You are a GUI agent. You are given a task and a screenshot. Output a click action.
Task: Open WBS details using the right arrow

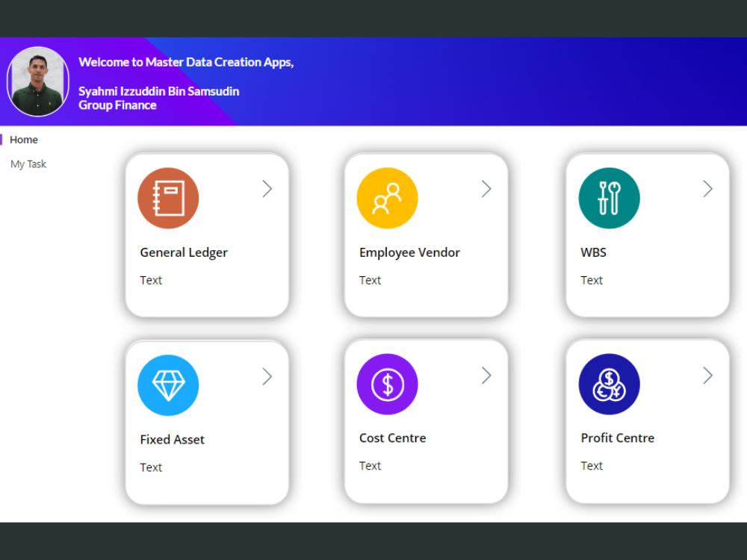click(x=707, y=189)
